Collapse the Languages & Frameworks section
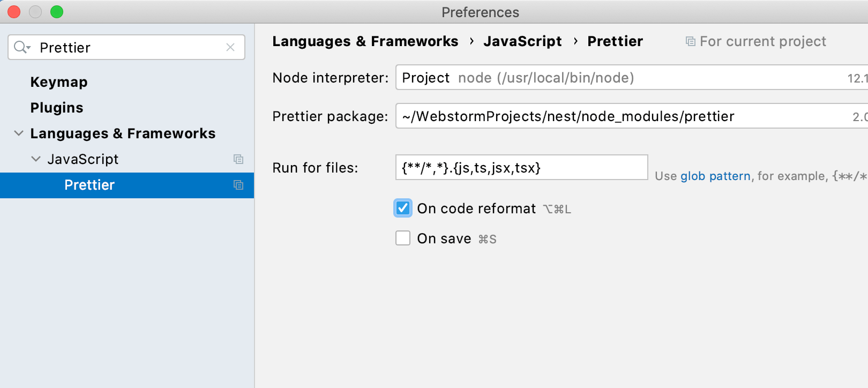Screen dimensions: 868x388 coord(19,133)
